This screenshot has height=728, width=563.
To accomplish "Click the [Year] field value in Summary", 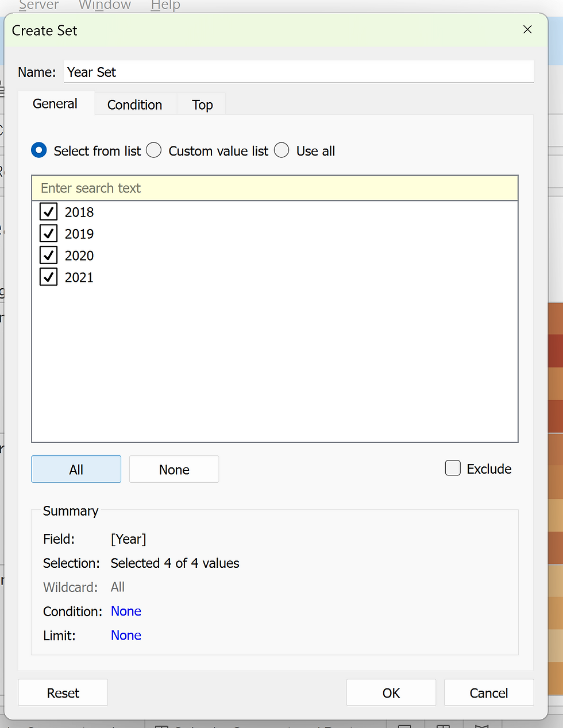I will click(x=129, y=539).
